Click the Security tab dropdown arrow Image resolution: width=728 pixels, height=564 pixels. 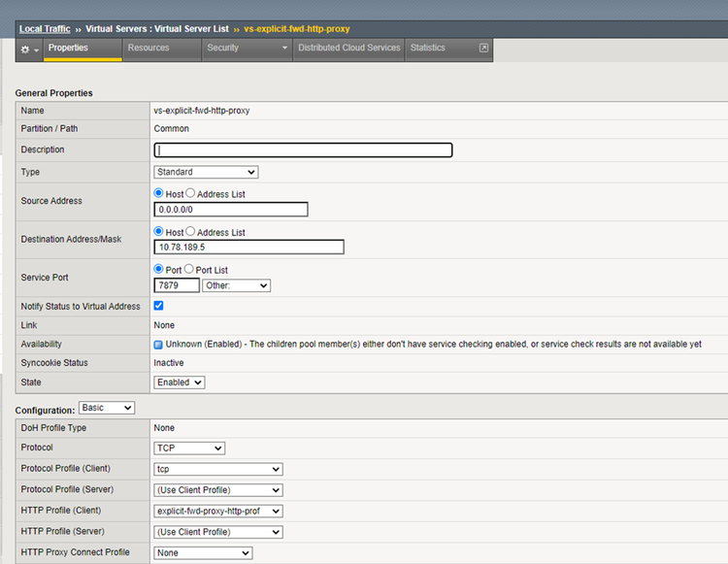(x=284, y=49)
